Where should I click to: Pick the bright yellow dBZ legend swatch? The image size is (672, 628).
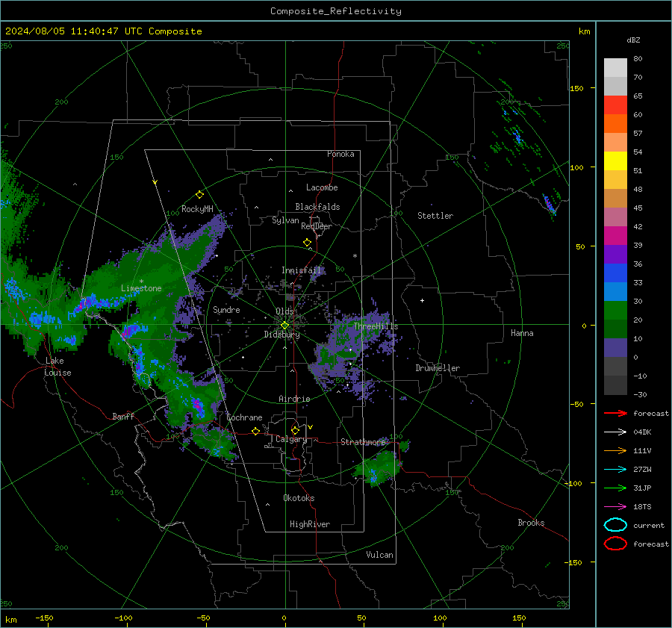[x=615, y=161]
